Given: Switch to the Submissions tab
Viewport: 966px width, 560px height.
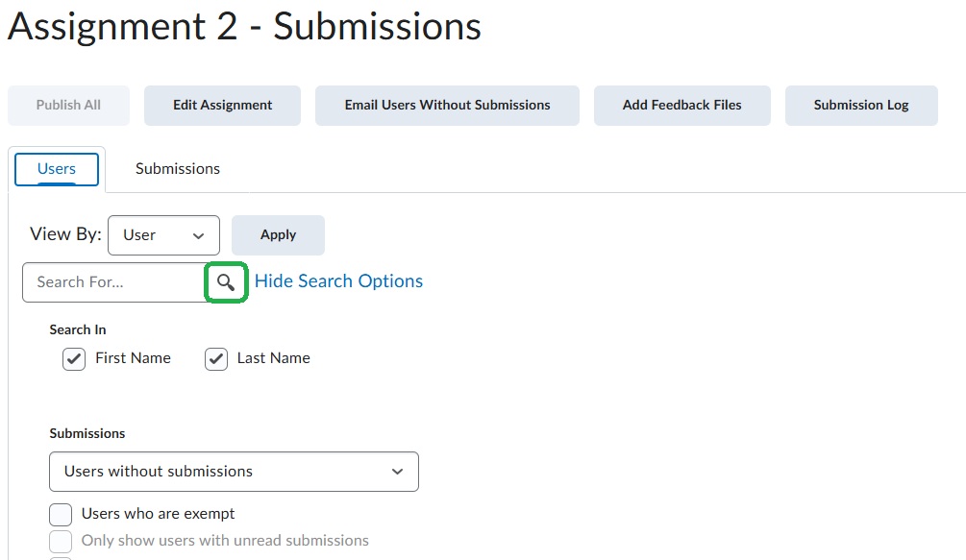Looking at the screenshot, I should click(x=178, y=169).
